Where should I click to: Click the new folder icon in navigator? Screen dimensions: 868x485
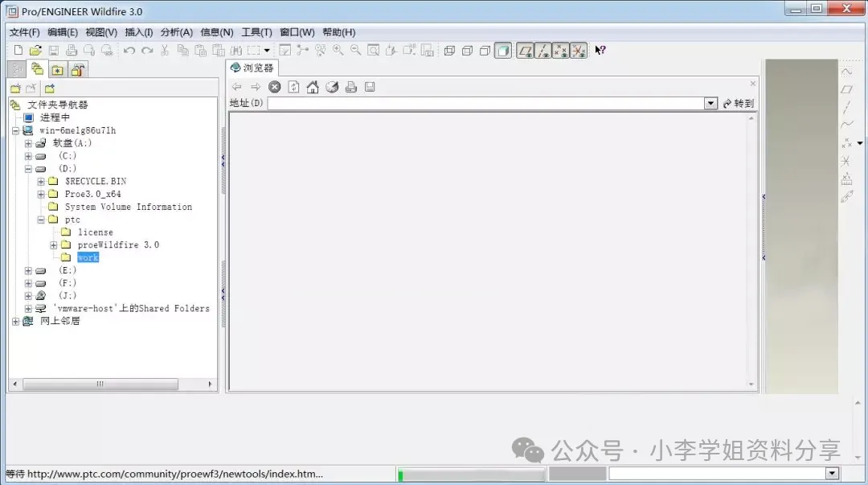point(15,88)
